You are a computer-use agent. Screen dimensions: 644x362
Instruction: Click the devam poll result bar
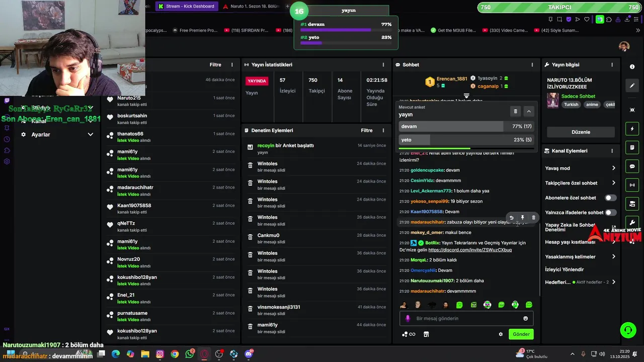click(x=466, y=126)
